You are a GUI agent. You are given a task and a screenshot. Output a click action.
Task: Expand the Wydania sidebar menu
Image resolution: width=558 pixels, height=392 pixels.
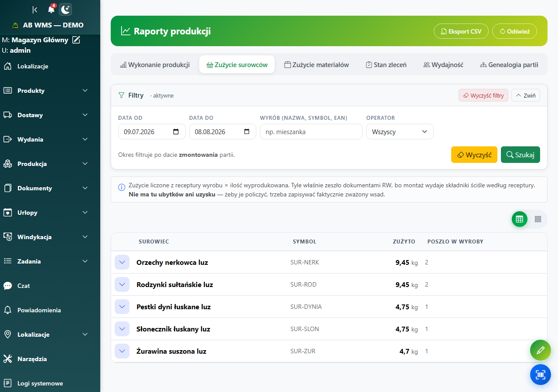[50, 139]
